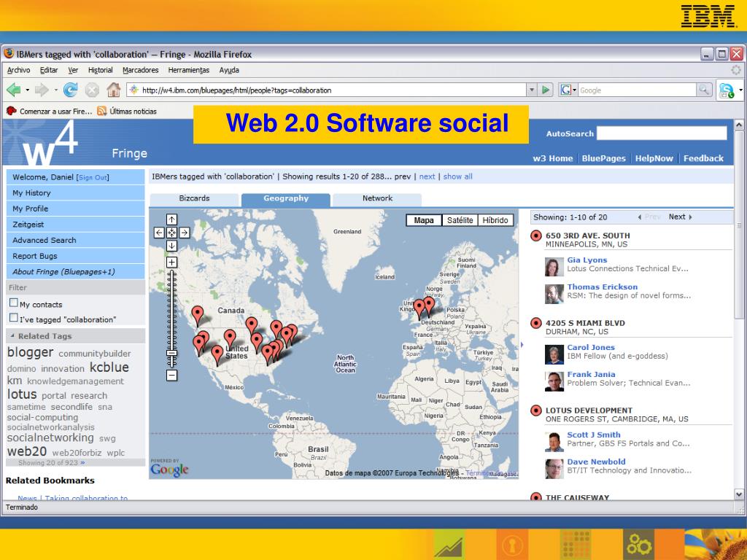Expand more tags via Showing 20 of 923 arrows
This screenshot has height=560, width=747.
click(82, 462)
